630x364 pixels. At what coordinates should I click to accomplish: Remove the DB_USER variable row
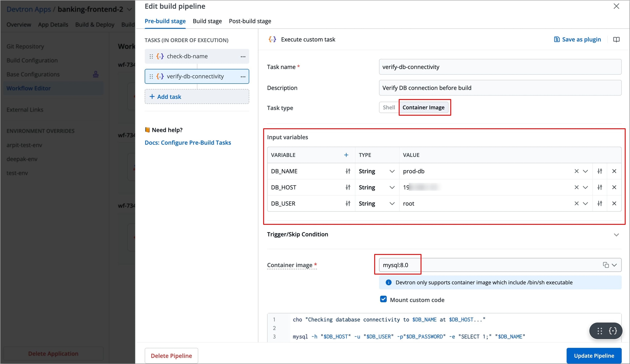click(x=614, y=203)
